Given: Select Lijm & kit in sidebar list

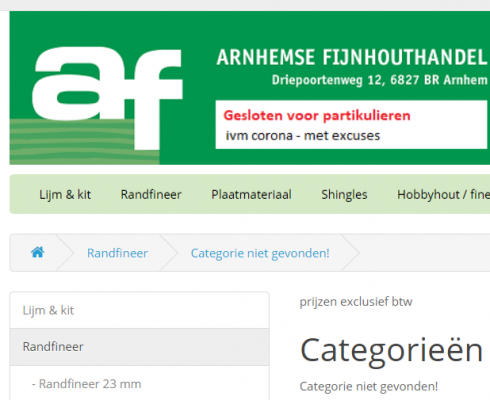Looking at the screenshot, I should coord(140,310).
